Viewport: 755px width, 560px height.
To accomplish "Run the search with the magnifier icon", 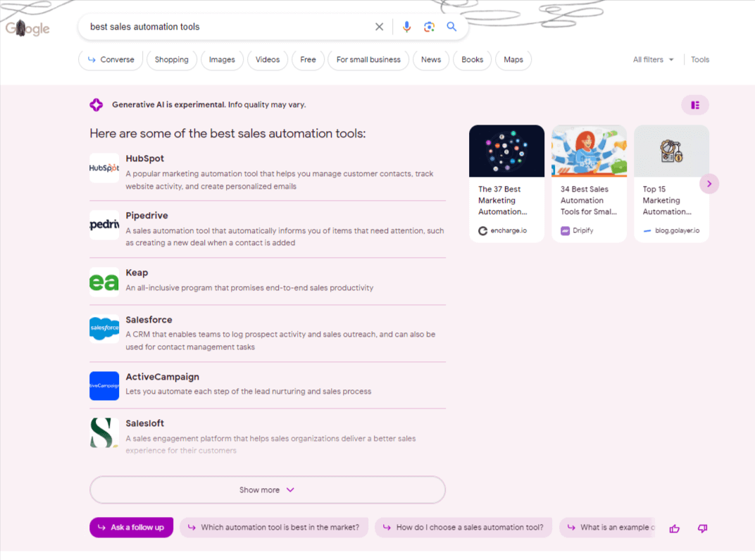I will click(451, 27).
